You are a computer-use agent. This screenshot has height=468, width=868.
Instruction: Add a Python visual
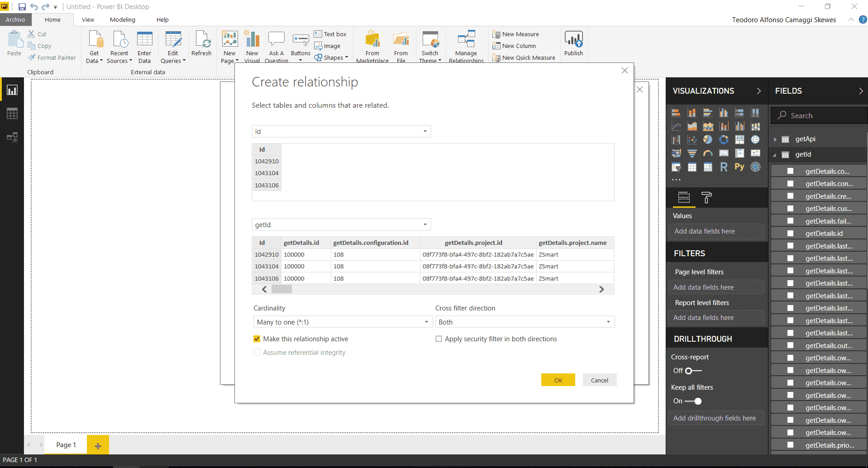click(x=739, y=167)
